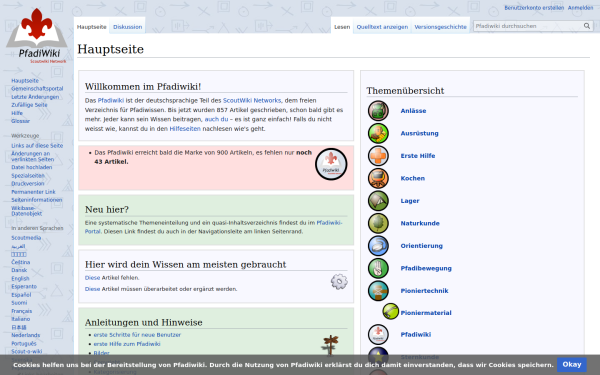Click Diese link for articles needing revision
Viewport: 600px width, 375px height.
92,289
